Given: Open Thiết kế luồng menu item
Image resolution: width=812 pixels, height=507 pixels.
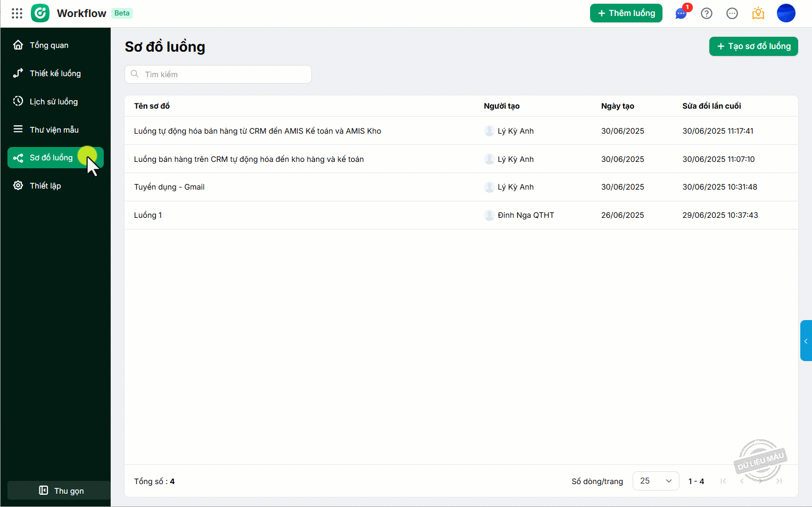Looking at the screenshot, I should pos(55,73).
